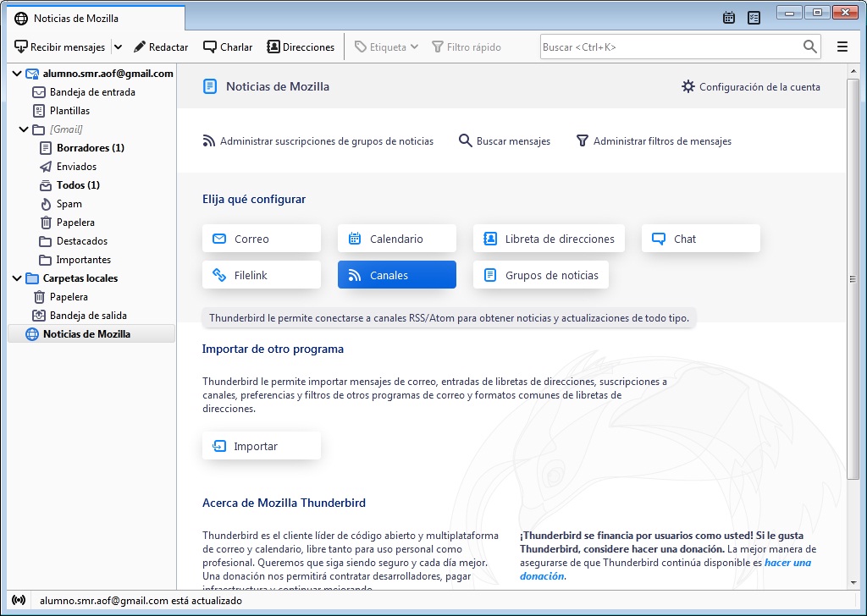Click the Filelink setup button
Screen dimensions: 867x616
click(x=262, y=274)
